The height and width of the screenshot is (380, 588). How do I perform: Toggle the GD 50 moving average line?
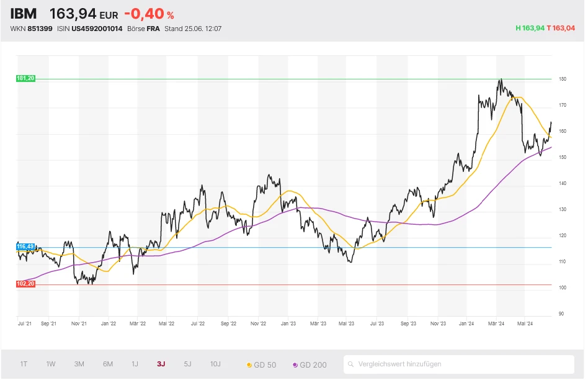pos(261,364)
